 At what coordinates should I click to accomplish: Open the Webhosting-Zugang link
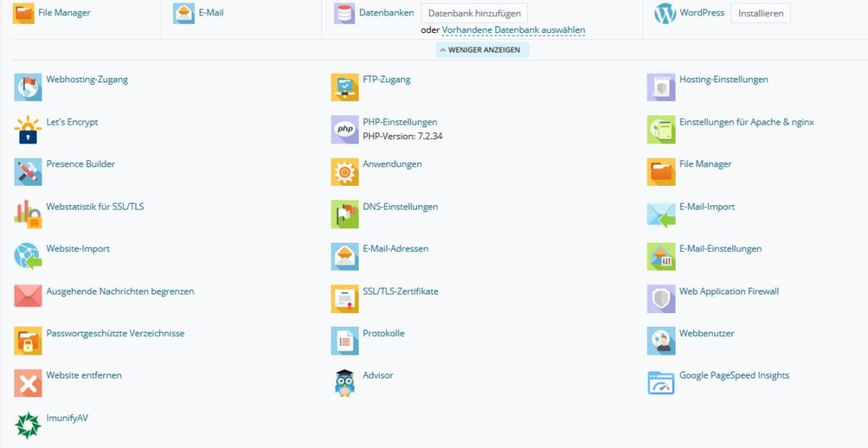click(x=87, y=79)
